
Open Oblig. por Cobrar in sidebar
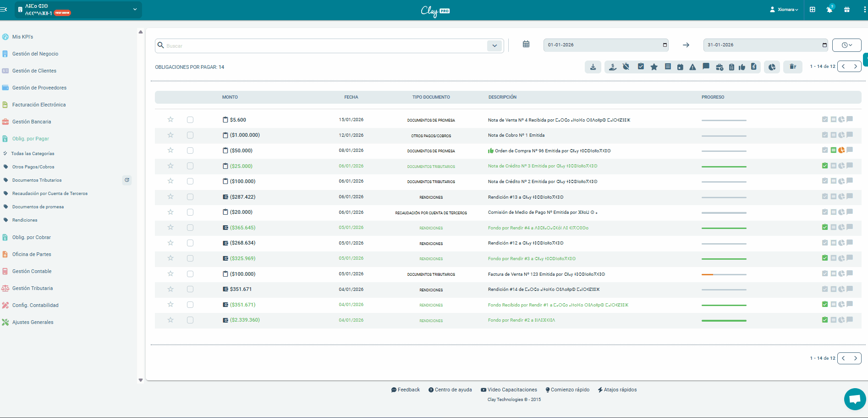[x=31, y=237]
